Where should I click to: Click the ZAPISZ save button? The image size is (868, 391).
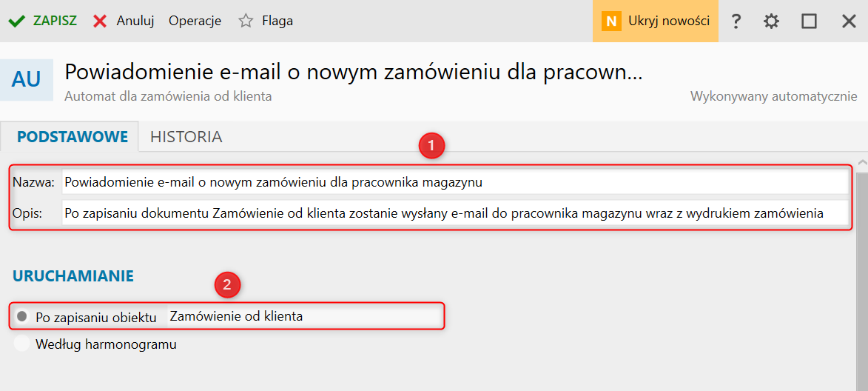43,21
